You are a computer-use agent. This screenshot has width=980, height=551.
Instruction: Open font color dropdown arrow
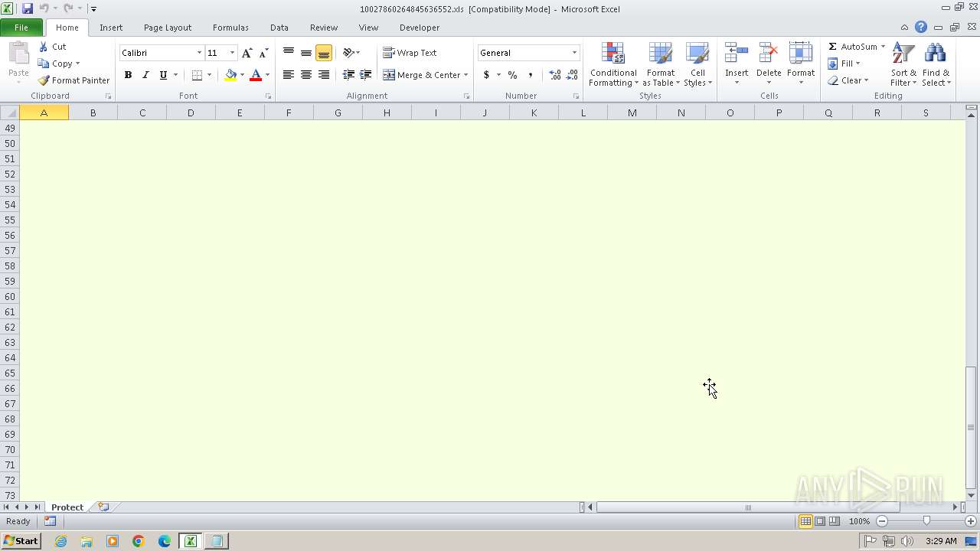pyautogui.click(x=267, y=75)
